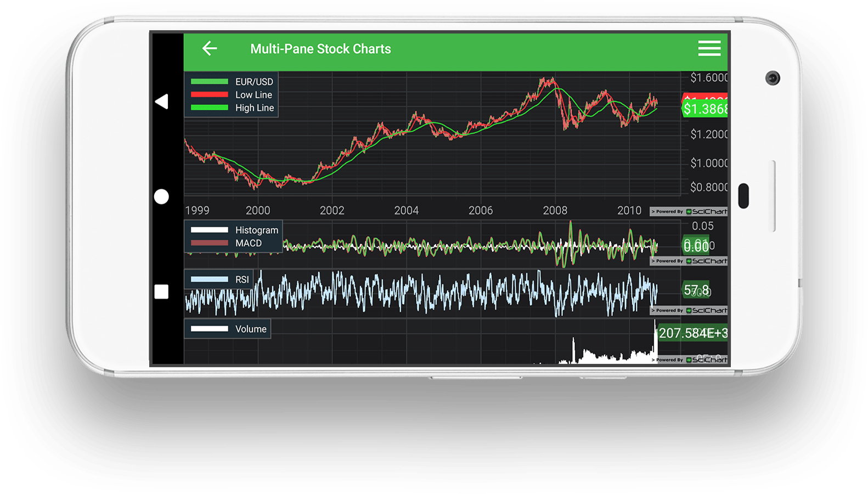
Task: Click the $1.0000 y-axis label
Action: tap(709, 163)
